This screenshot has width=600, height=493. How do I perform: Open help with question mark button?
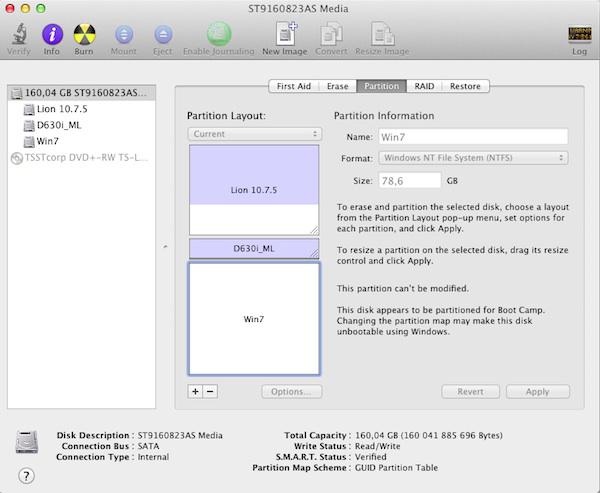(x=26, y=475)
